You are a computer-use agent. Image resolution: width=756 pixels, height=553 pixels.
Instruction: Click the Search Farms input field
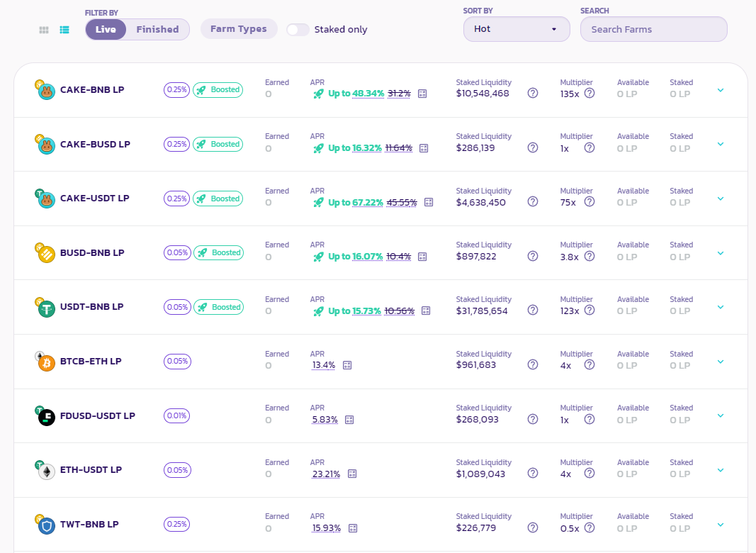(653, 29)
